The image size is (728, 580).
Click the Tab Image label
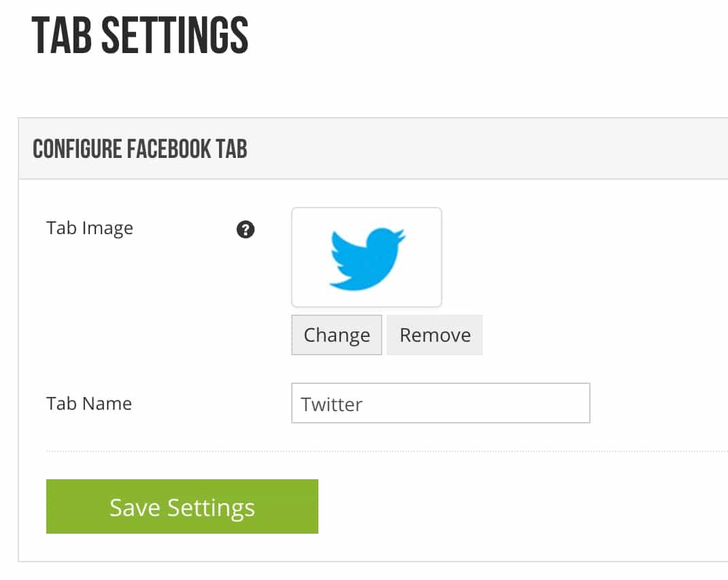click(x=90, y=229)
